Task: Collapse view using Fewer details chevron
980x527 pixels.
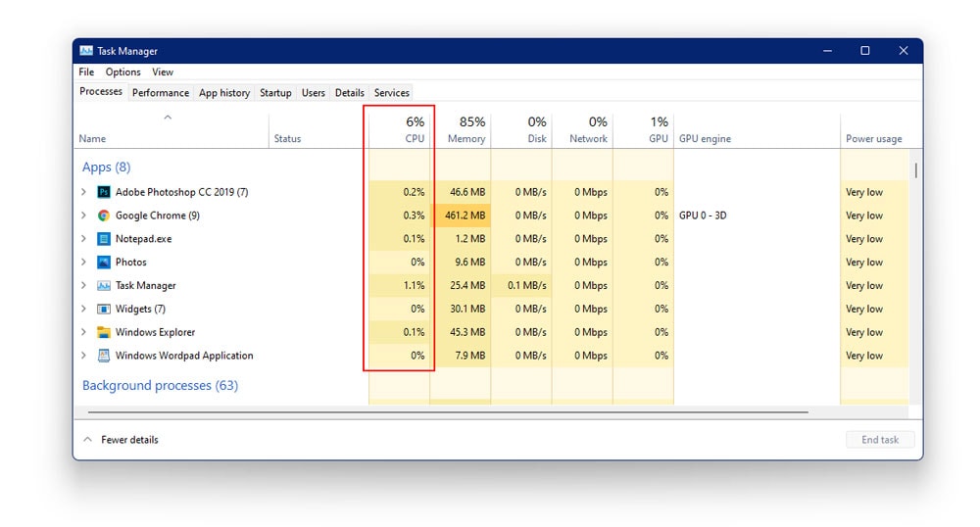Action: tap(88, 440)
